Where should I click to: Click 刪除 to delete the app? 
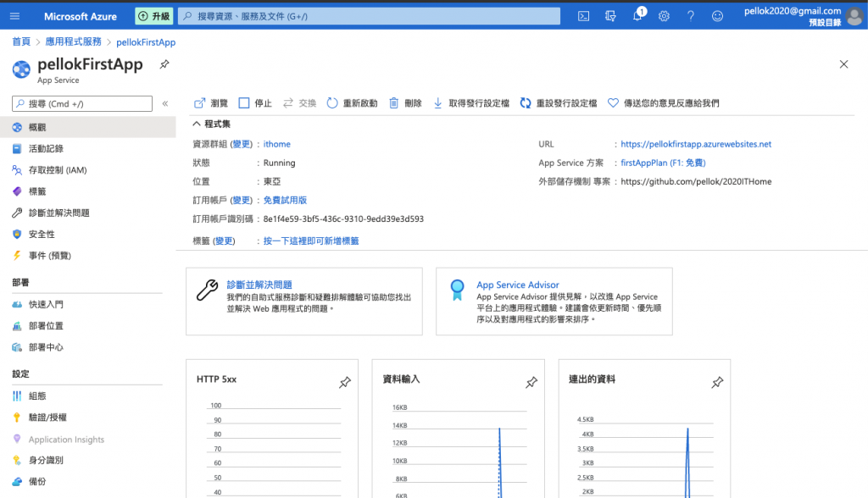(x=405, y=103)
